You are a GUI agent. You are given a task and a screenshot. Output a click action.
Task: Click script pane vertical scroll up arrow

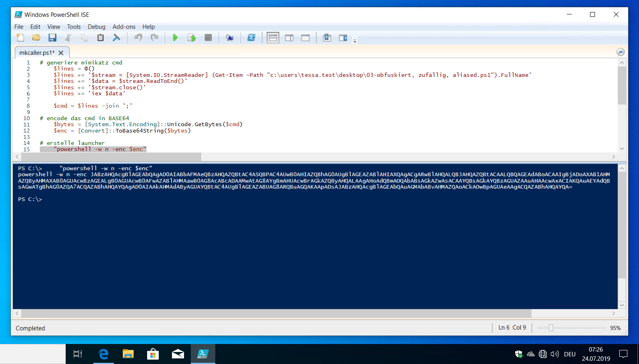click(622, 62)
